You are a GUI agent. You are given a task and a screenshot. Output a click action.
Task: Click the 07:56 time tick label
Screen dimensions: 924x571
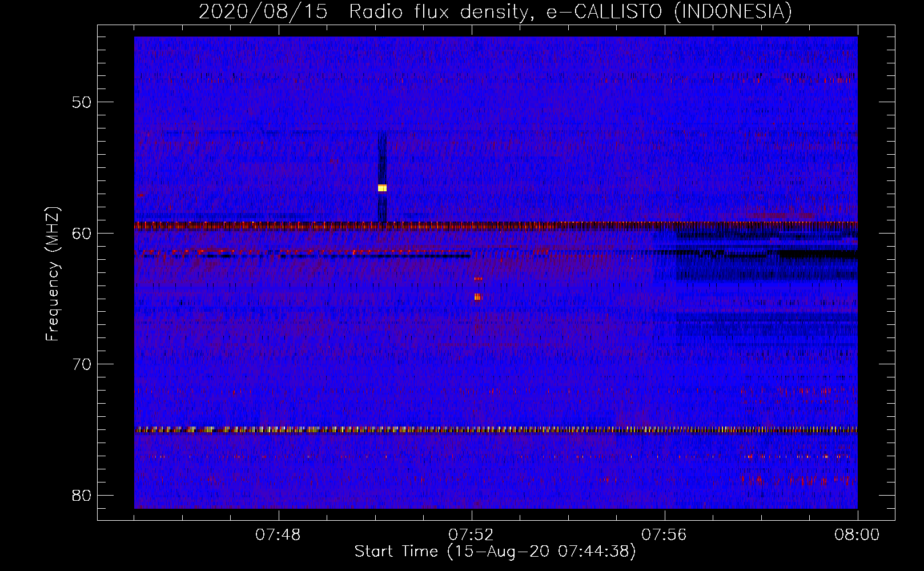(664, 535)
